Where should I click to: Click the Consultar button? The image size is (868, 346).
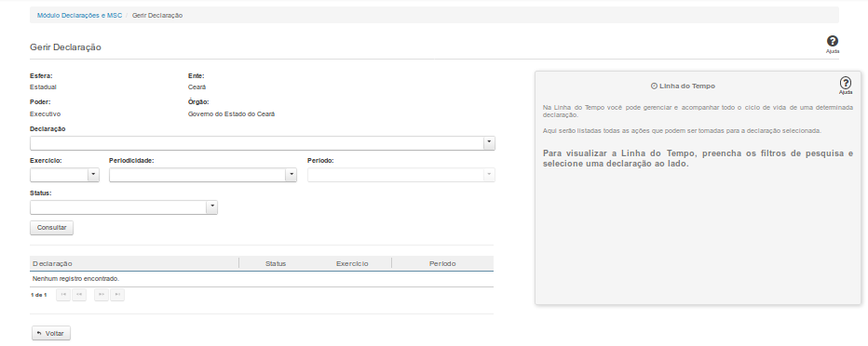tap(51, 228)
